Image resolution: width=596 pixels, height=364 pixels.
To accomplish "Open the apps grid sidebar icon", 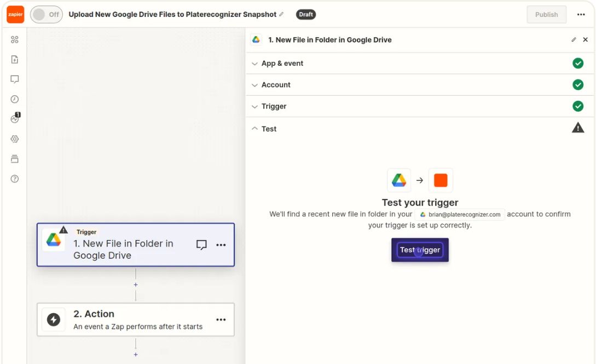I will (x=15, y=40).
